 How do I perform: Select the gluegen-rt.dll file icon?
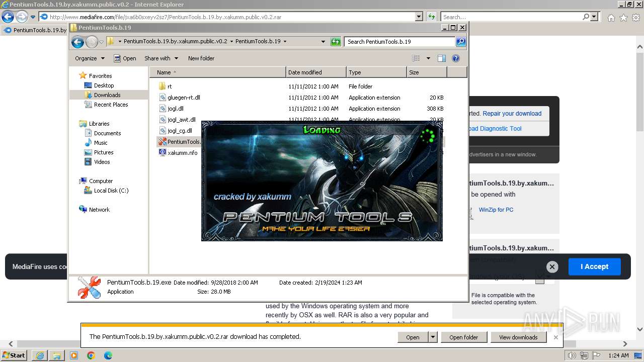(x=163, y=98)
